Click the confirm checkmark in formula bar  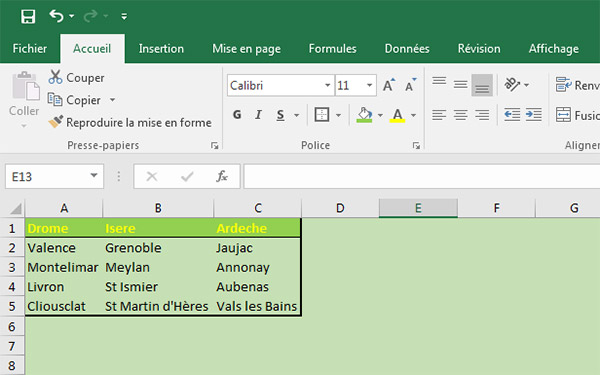187,176
